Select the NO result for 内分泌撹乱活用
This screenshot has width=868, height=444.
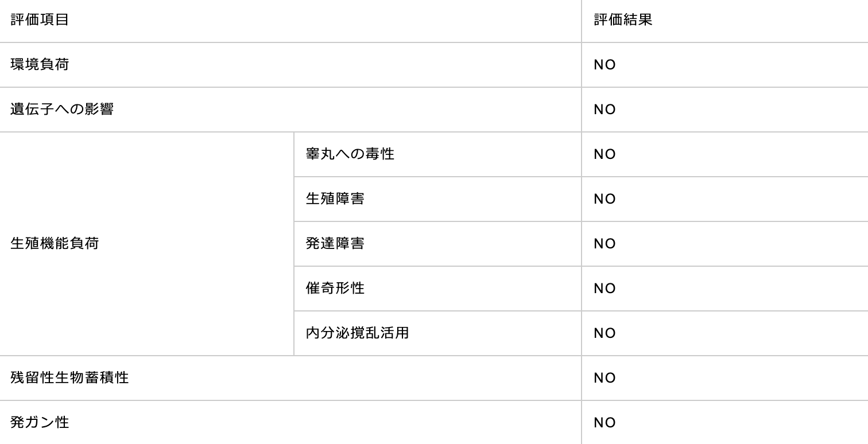[x=725, y=333]
